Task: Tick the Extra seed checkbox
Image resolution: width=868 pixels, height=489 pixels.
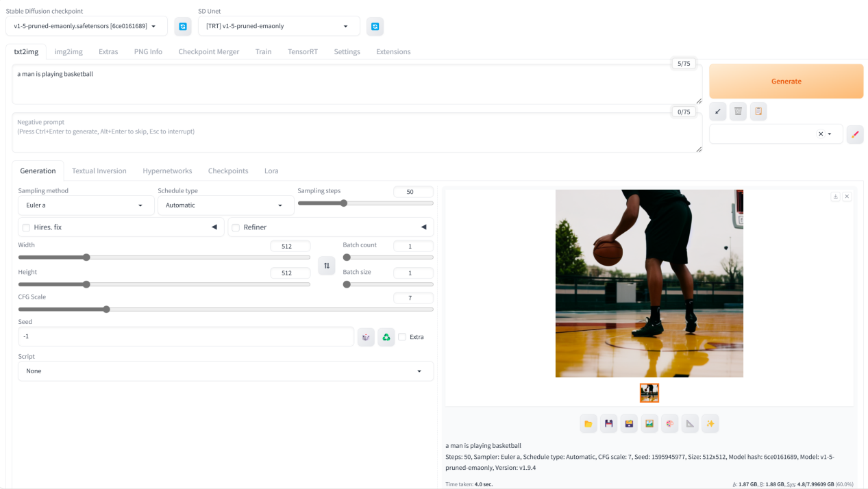Action: pos(402,337)
